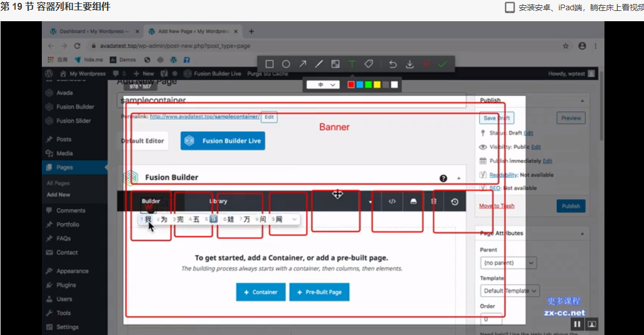Pick the red color swatch
The image size is (644, 335).
351,85
